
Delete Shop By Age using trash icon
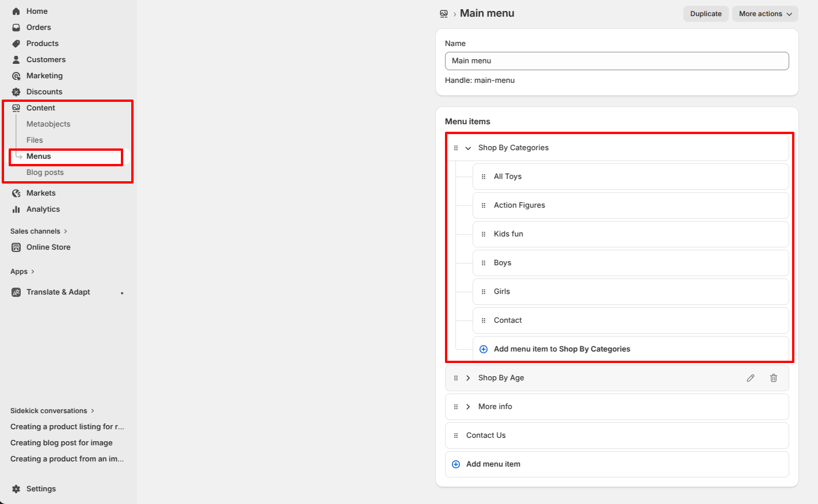coord(774,378)
